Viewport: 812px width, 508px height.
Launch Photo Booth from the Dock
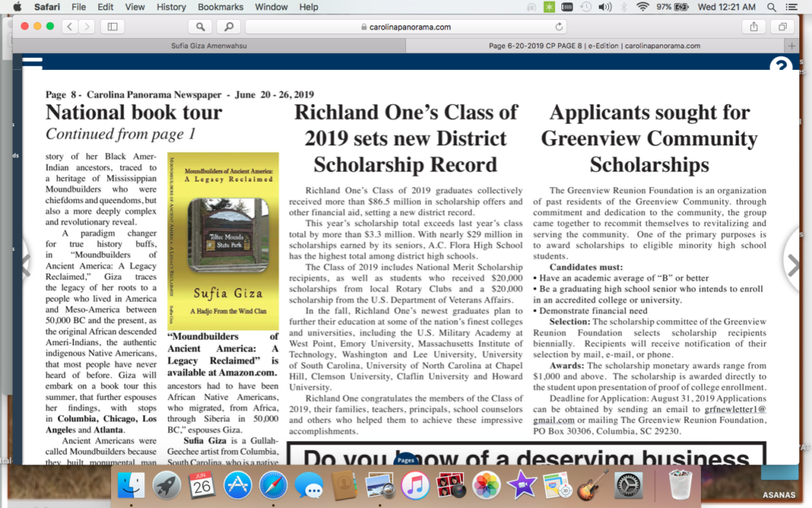coord(450,486)
